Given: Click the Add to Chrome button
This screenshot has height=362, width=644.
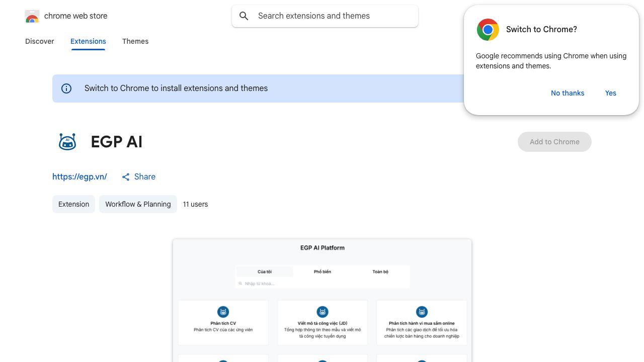Looking at the screenshot, I should click(554, 142).
